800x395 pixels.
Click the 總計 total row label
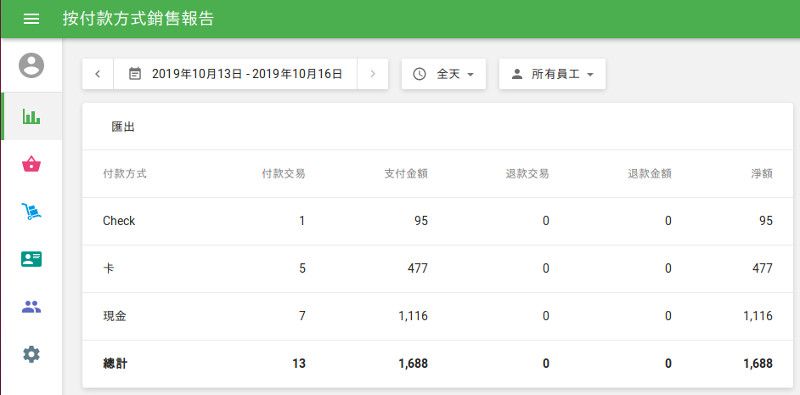click(x=115, y=364)
